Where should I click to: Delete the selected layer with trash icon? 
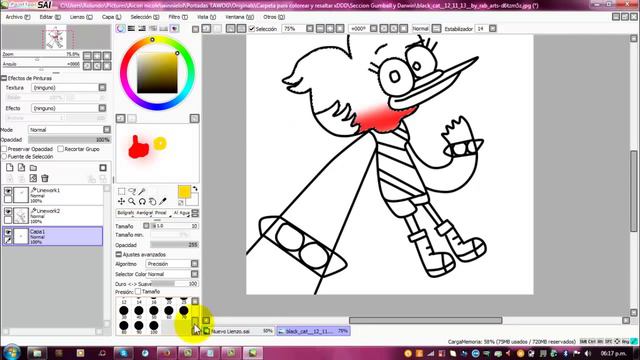(x=45, y=178)
